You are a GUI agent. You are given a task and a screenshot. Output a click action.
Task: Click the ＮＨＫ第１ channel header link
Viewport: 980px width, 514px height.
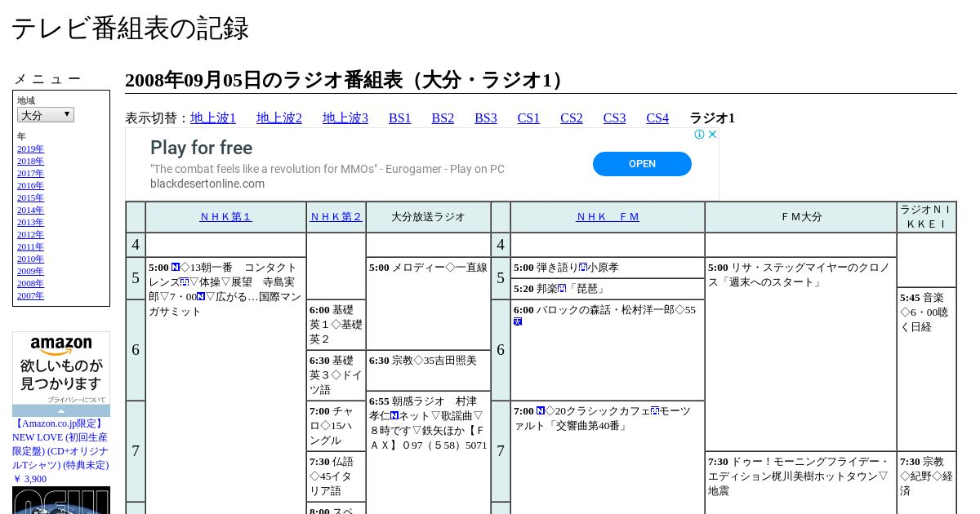click(x=225, y=217)
